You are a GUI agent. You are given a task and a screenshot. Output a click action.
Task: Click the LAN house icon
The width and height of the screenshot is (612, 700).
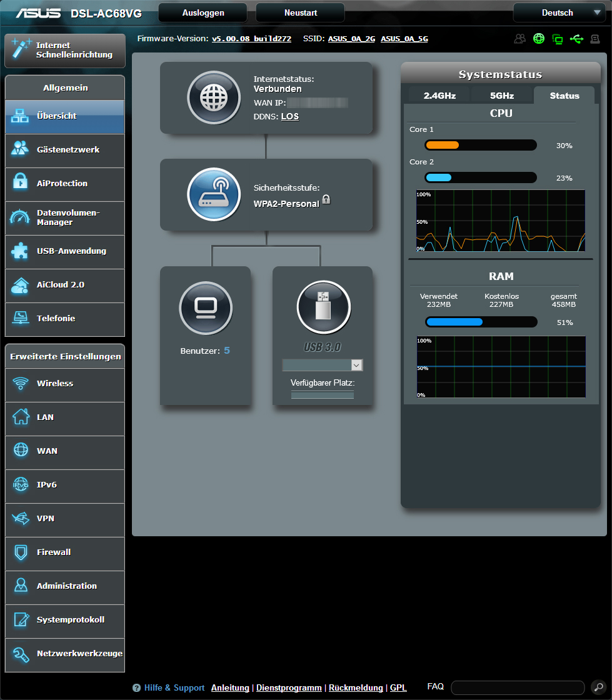pos(21,416)
